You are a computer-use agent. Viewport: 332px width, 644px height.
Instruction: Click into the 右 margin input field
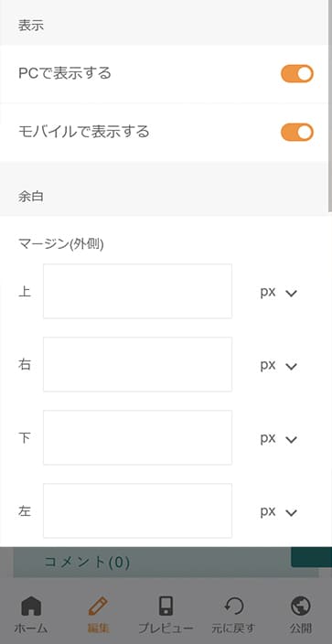point(138,364)
